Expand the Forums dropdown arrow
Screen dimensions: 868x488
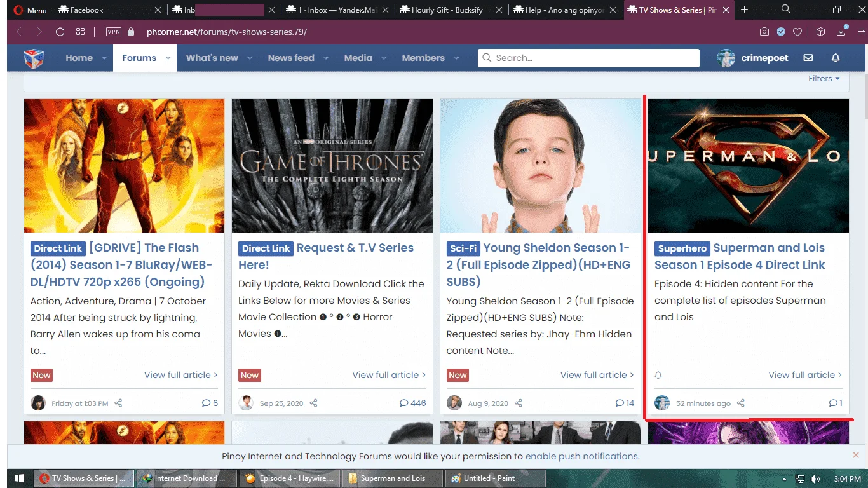pyautogui.click(x=168, y=58)
